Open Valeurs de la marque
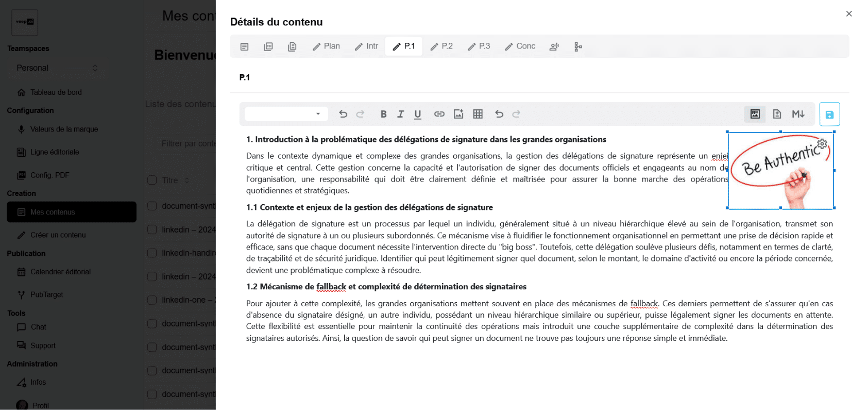 pos(58,129)
